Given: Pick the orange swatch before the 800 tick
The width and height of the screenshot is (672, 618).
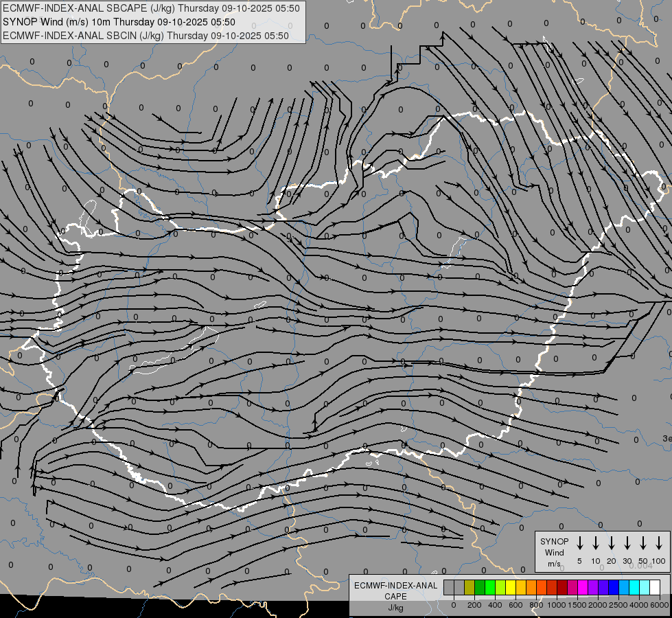Looking at the screenshot, I should pos(531,587).
